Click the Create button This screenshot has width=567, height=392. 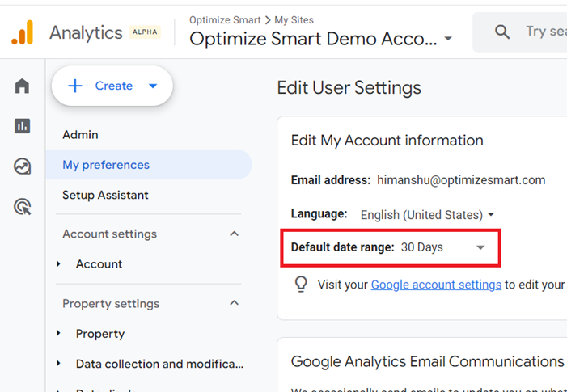pos(112,86)
